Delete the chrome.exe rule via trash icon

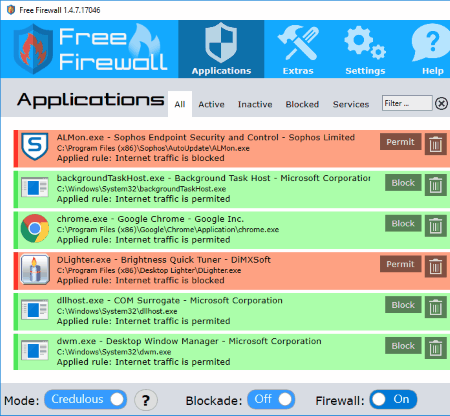(x=435, y=226)
